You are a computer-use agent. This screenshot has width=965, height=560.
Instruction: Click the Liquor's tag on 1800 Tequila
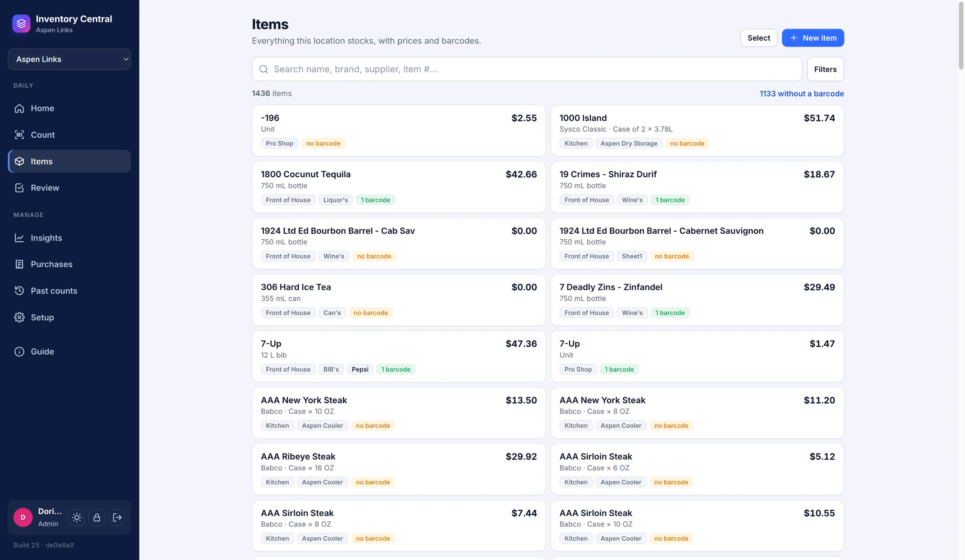coord(335,200)
